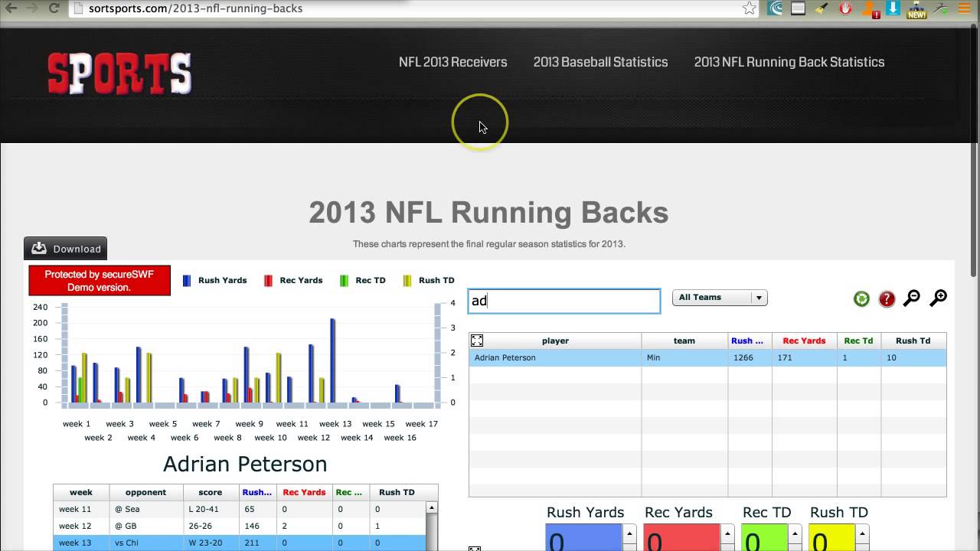Click the Protected by secureSWF banner
Viewport: 980px width, 551px height.
[100, 281]
